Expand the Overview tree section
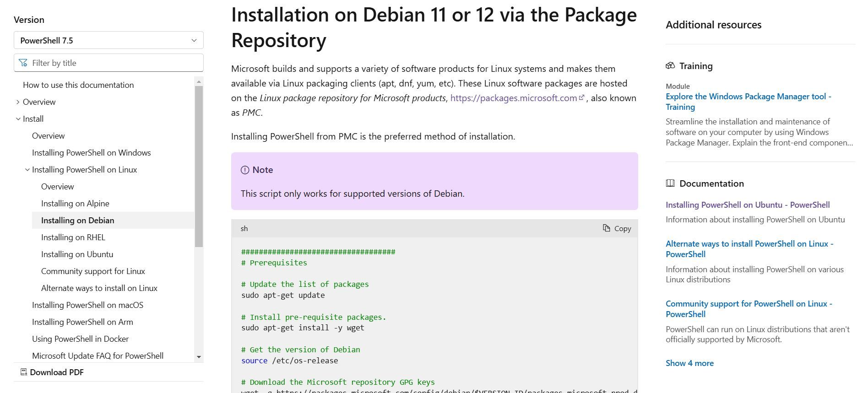The image size is (868, 393). pos(18,102)
